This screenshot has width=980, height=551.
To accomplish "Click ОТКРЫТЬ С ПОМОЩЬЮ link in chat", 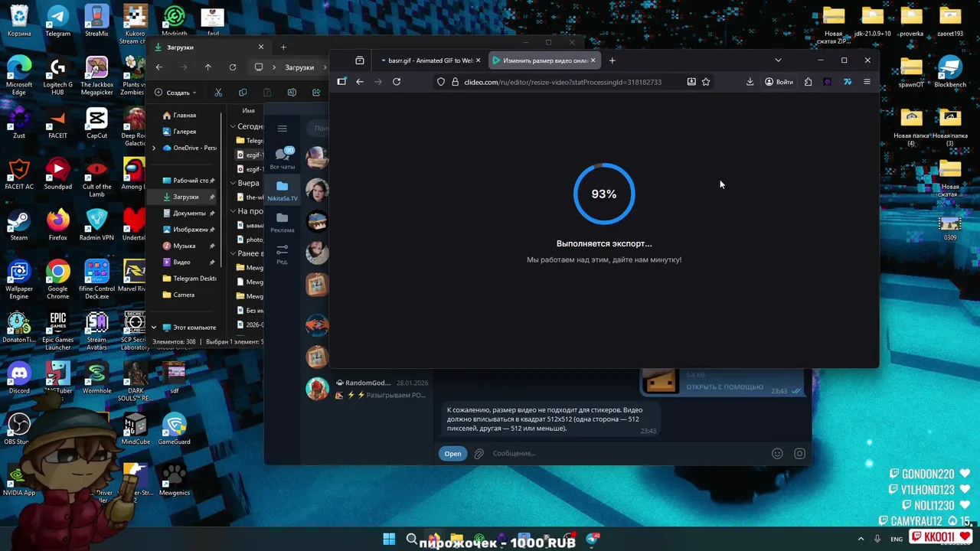I will [x=724, y=387].
